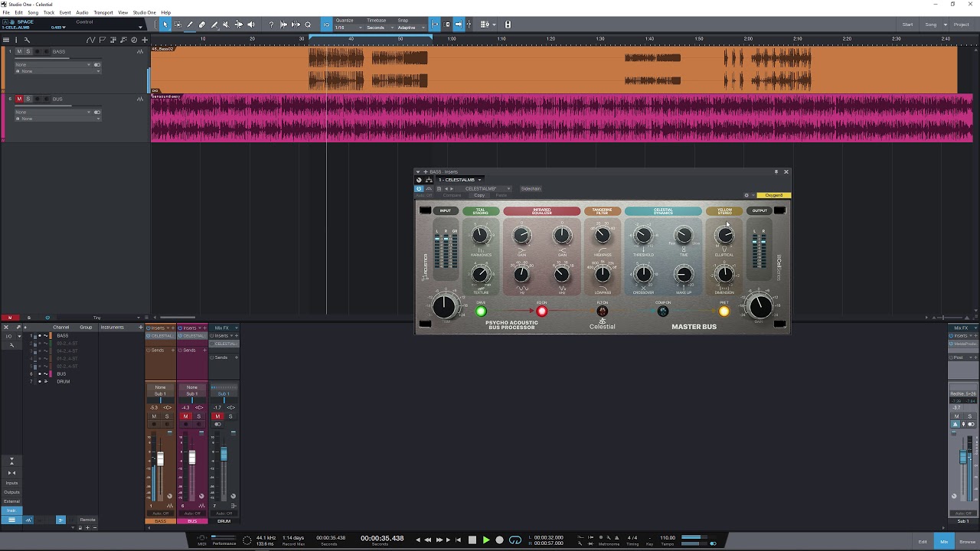Screen dimensions: 980x551
Task: Select the Paint (pencil) tool
Action: pyautogui.click(x=190, y=24)
